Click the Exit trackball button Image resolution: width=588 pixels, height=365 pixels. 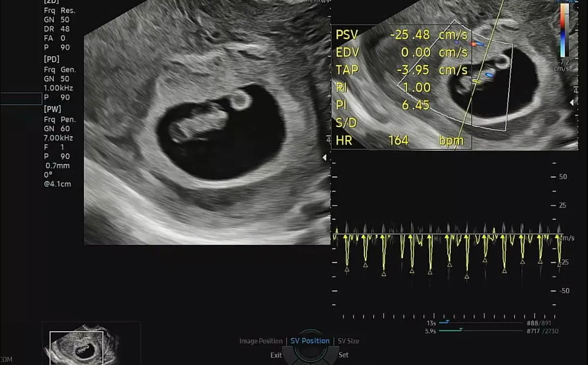[x=276, y=355]
